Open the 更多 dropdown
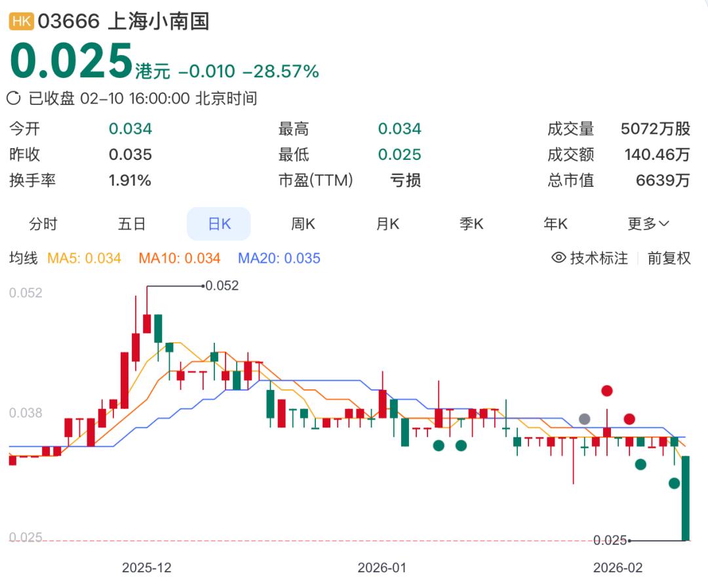The height and width of the screenshot is (588, 708). tap(648, 224)
